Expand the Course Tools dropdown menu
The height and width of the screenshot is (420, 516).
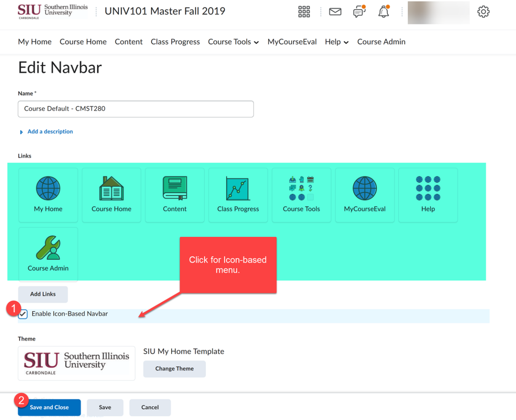coord(233,42)
